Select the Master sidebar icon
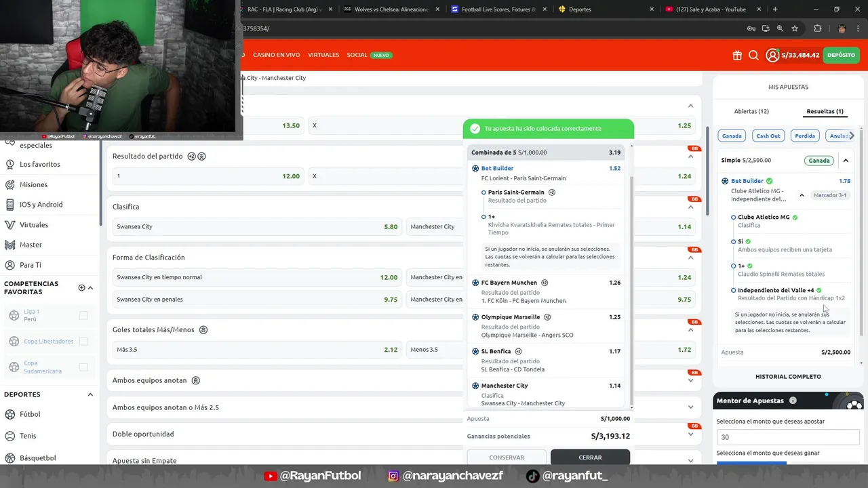This screenshot has height=488, width=868. 10,245
